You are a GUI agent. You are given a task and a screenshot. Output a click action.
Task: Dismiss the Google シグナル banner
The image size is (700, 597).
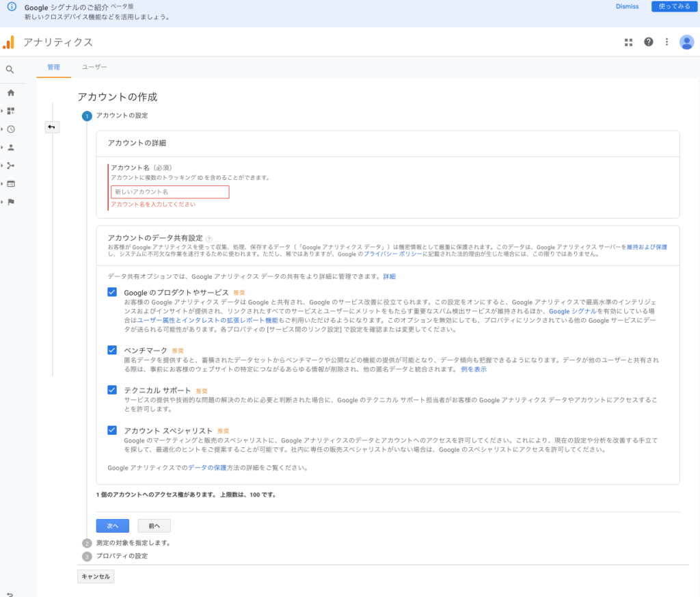[x=627, y=7]
